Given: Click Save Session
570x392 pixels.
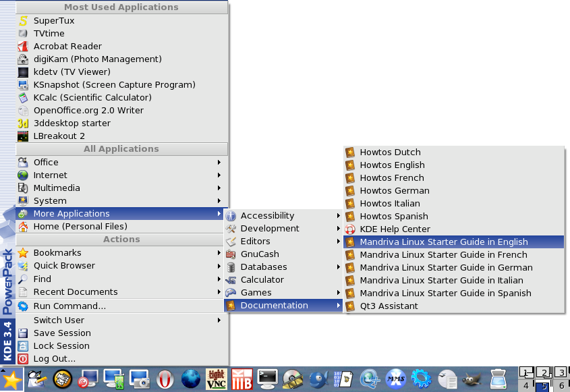Looking at the screenshot, I should click(122, 333).
